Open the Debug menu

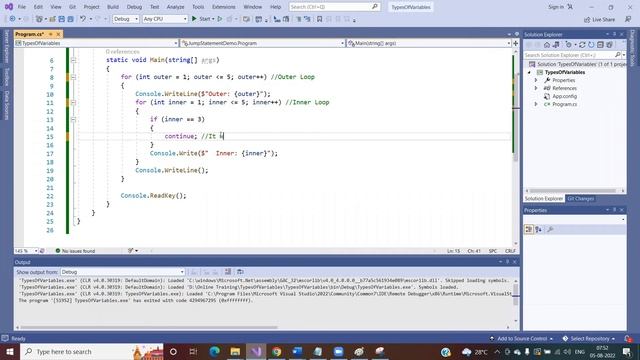(134, 7)
